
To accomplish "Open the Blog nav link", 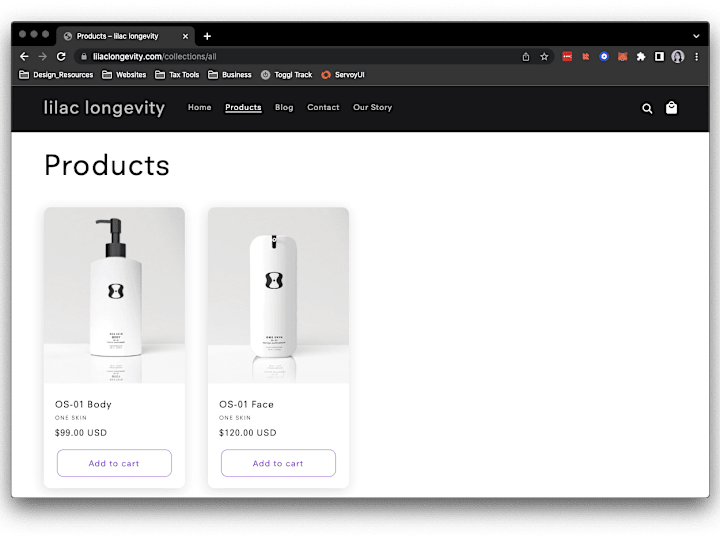I will (284, 107).
